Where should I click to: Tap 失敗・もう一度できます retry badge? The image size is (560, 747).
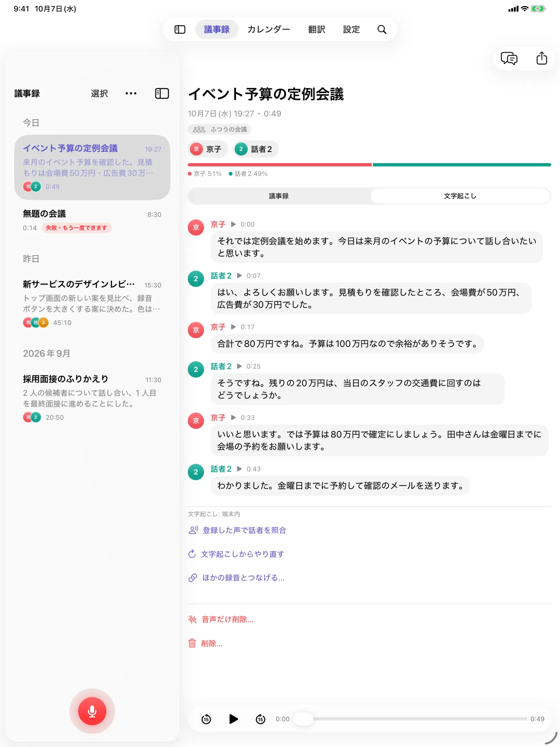(x=76, y=228)
